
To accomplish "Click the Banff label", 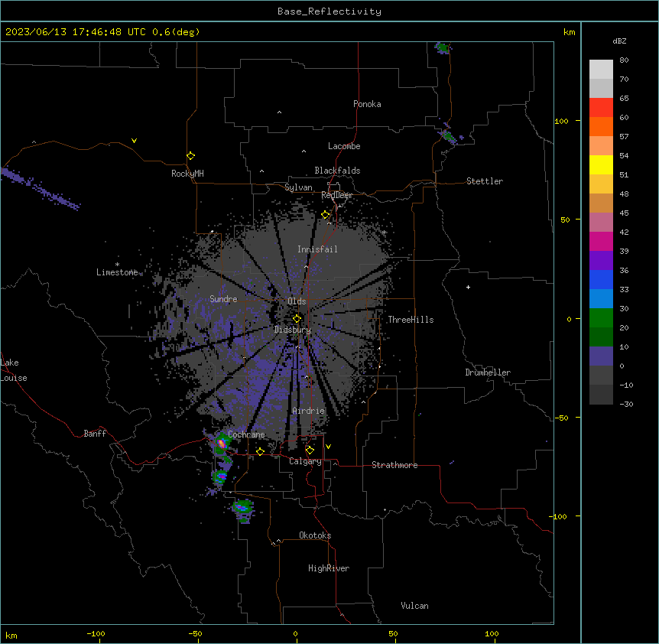I will pos(95,434).
